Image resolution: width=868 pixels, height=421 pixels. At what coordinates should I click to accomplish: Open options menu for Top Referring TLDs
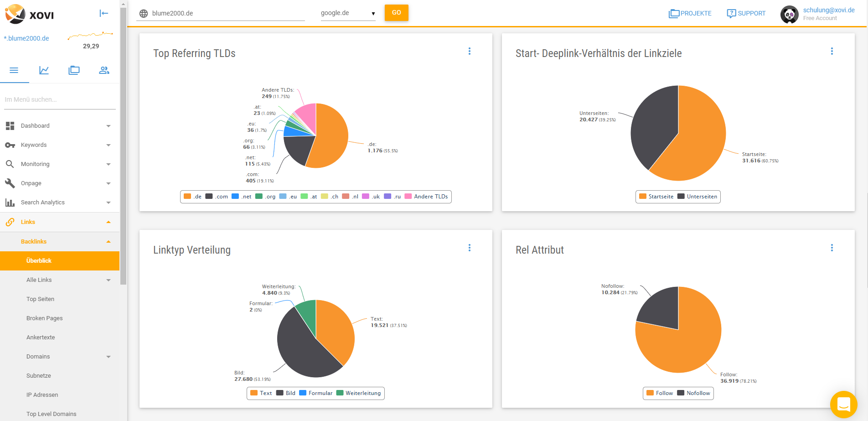coord(469,52)
